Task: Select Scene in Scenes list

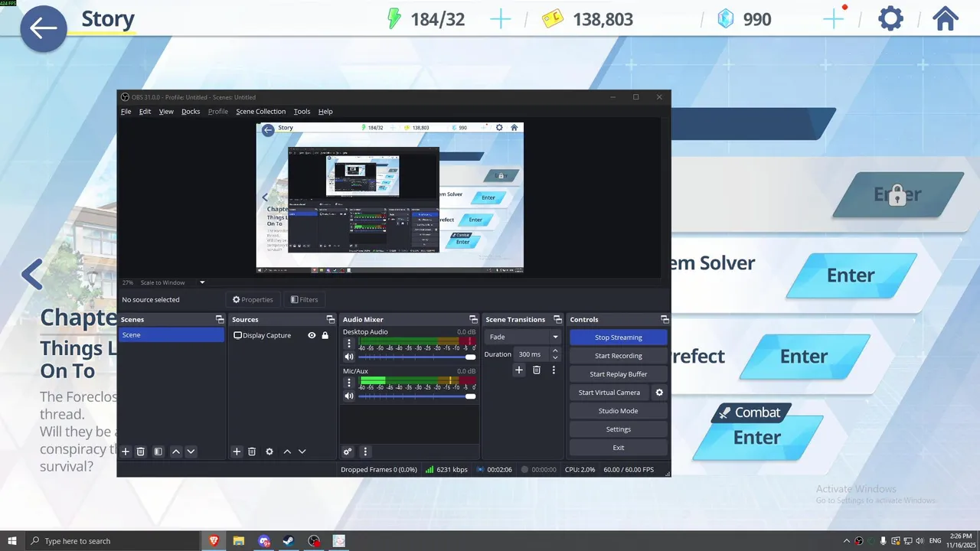Action: click(171, 335)
